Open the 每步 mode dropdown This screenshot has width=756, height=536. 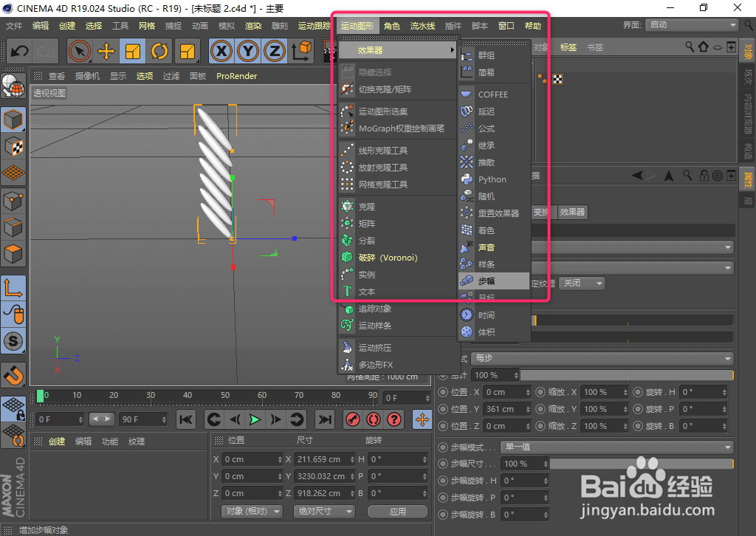602,358
